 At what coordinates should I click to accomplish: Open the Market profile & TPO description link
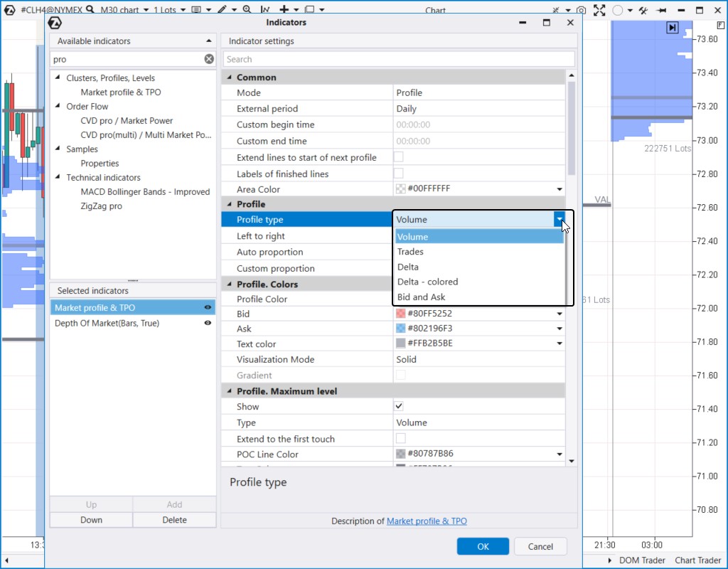(427, 521)
